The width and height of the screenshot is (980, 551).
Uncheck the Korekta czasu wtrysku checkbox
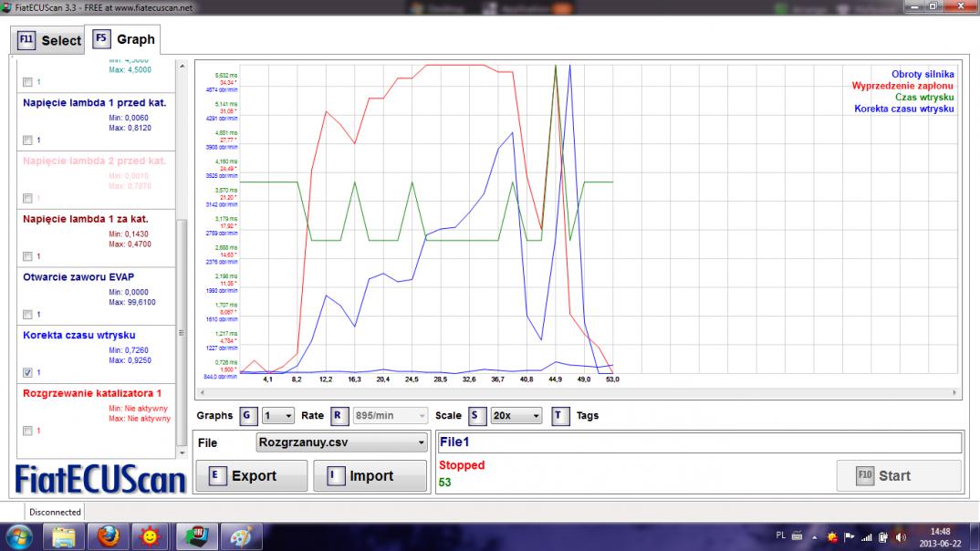click(x=27, y=373)
